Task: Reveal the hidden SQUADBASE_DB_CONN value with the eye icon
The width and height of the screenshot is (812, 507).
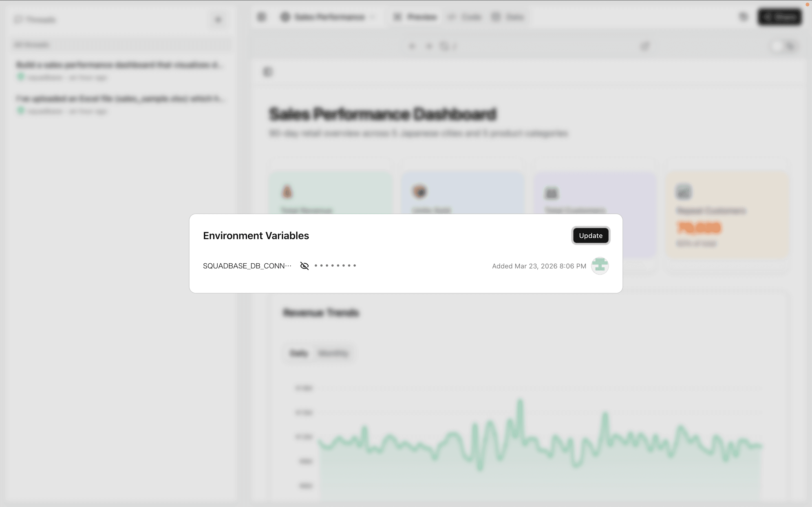Action: point(304,266)
